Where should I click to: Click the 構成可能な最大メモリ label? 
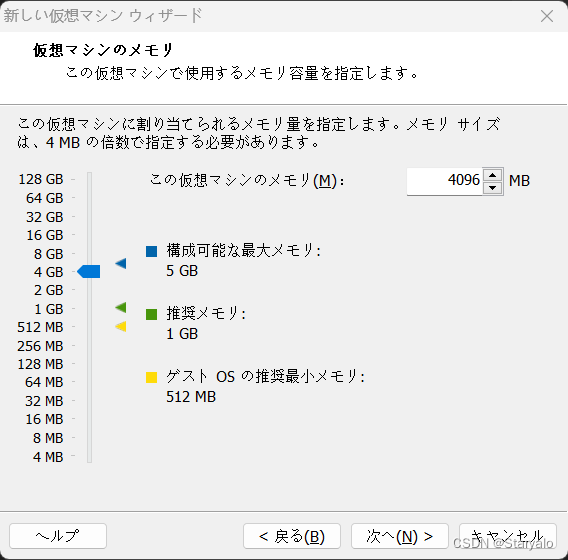click(244, 251)
